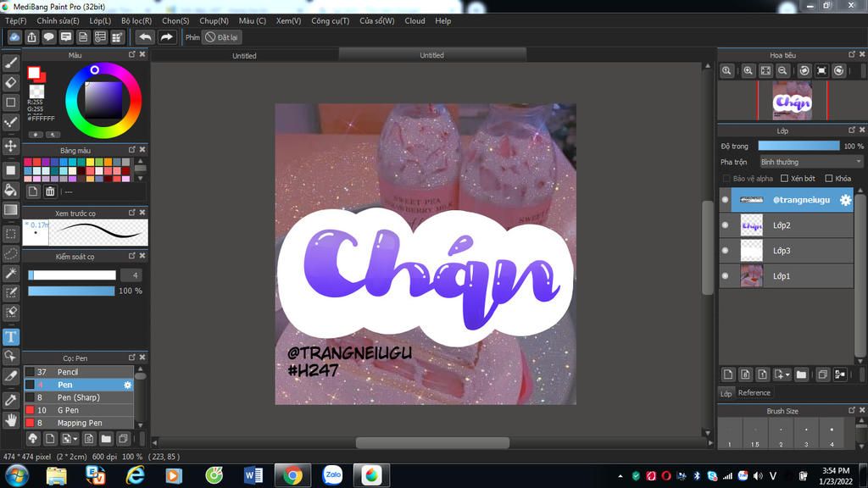Viewport: 868px width, 488px height.
Task: Open the Bộ lọc(R) menu
Action: [136, 21]
